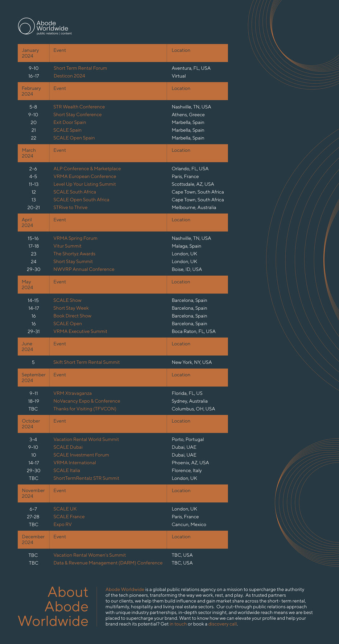Select the 'Boise, ID, USA' location
Image resolution: width=339 pixels, height=644 pixels.
(187, 269)
